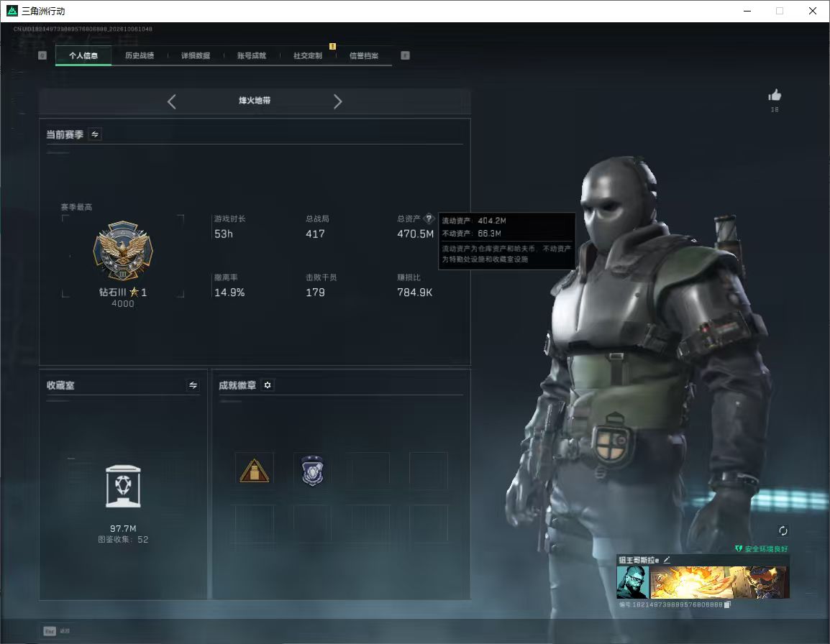Click the 成就徽章 section heading

pos(237,385)
